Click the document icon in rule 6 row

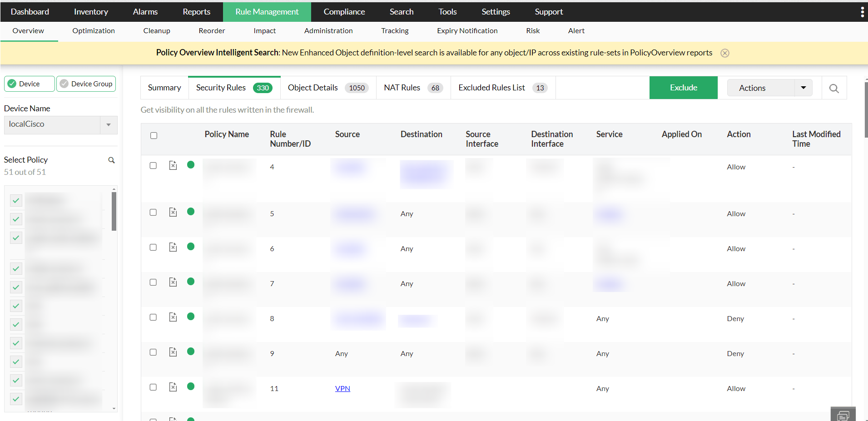click(x=173, y=247)
